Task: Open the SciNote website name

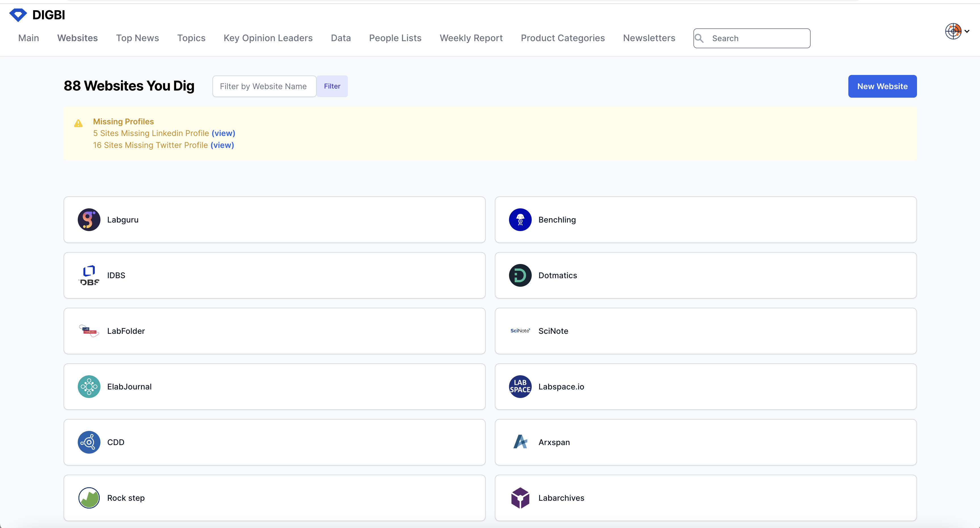Action: tap(553, 331)
